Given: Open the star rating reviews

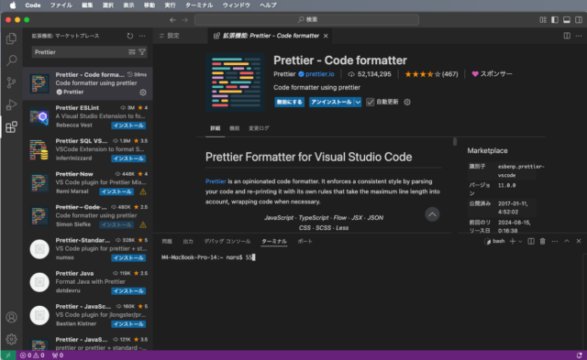Looking at the screenshot, I should (x=431, y=74).
